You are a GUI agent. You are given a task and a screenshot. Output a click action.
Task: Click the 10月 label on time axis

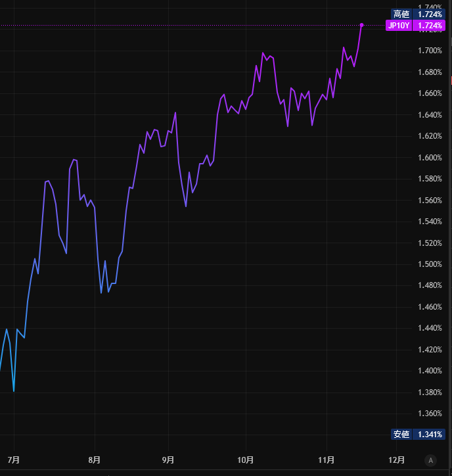tap(245, 460)
